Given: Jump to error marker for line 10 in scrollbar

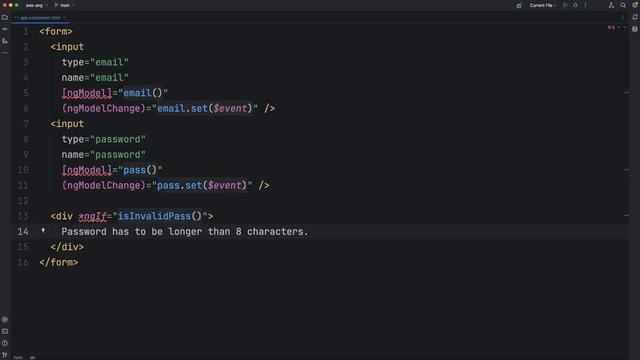Looking at the screenshot, I should pos(627,169).
